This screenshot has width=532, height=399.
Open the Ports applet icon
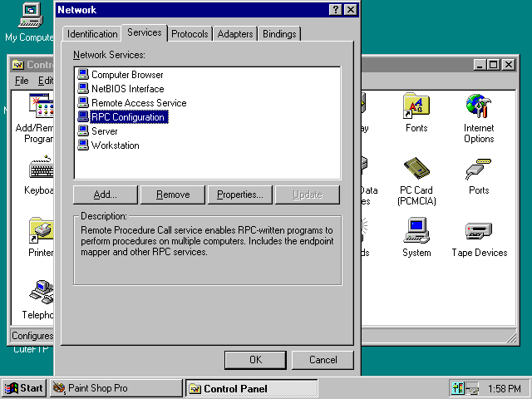pos(479,169)
